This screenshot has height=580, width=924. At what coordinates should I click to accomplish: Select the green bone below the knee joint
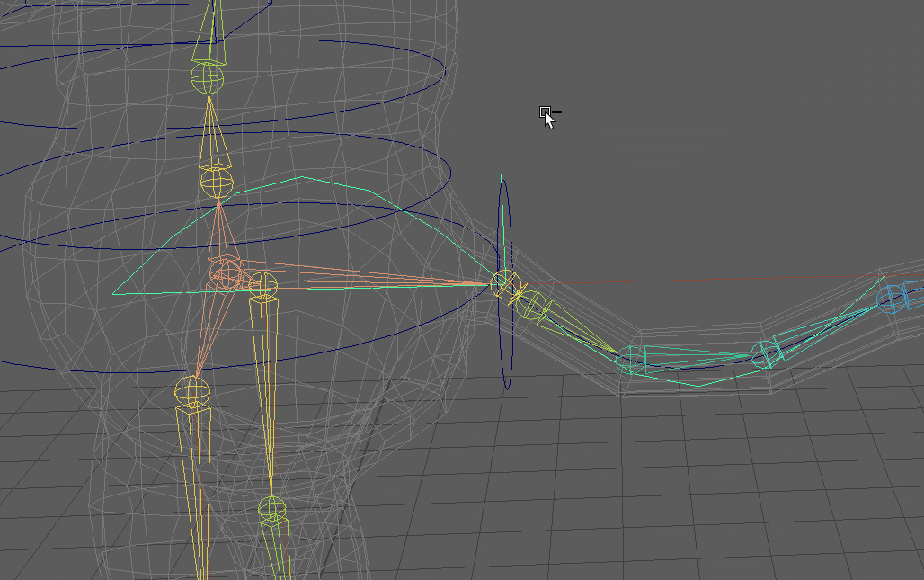275,549
